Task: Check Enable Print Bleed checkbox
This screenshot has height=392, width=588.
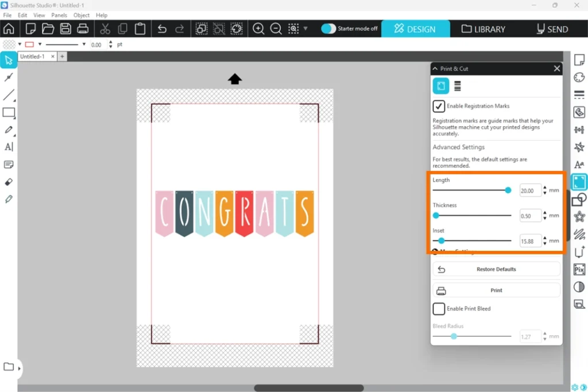Action: point(439,309)
